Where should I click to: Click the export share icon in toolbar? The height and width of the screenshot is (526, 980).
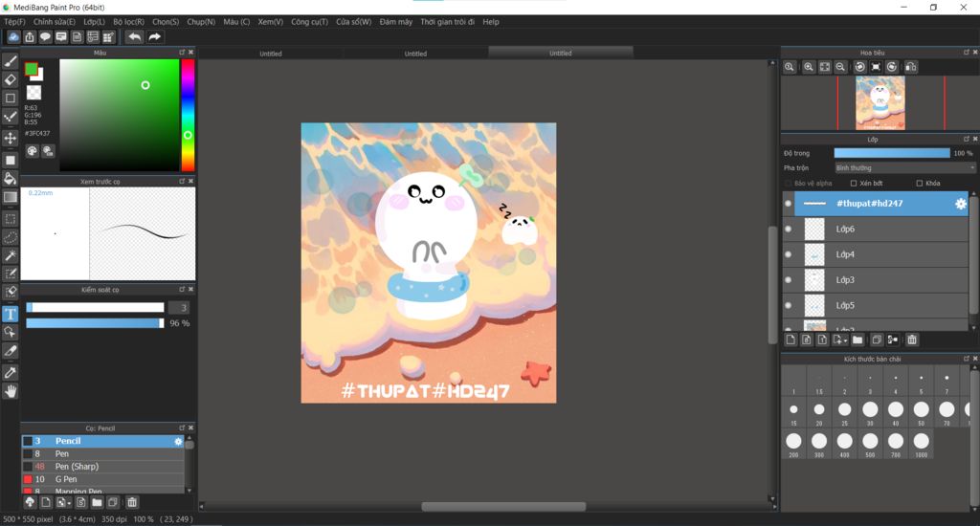30,37
